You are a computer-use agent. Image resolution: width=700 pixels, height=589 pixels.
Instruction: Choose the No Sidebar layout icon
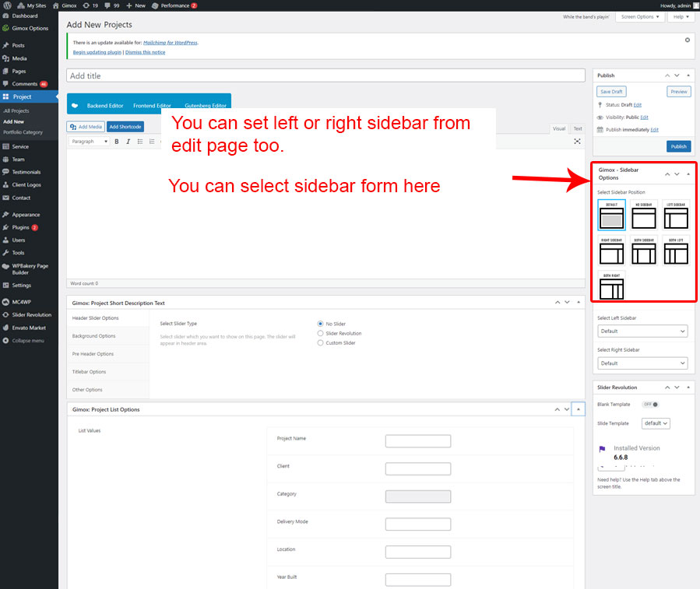click(643, 216)
